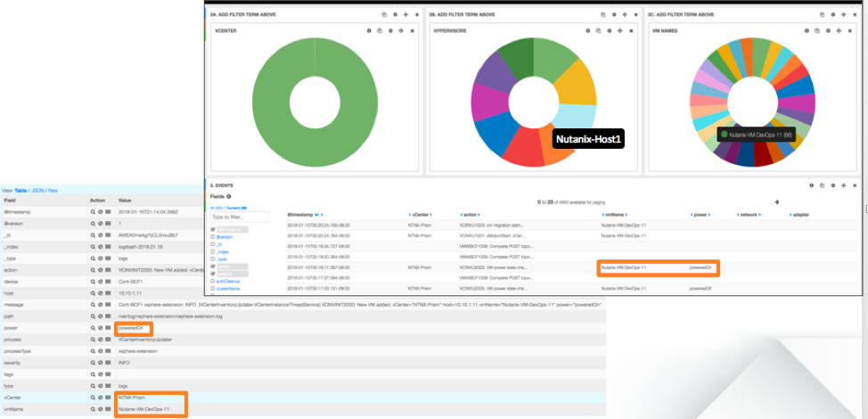Focus the 'Type to filter' field

tap(239, 217)
